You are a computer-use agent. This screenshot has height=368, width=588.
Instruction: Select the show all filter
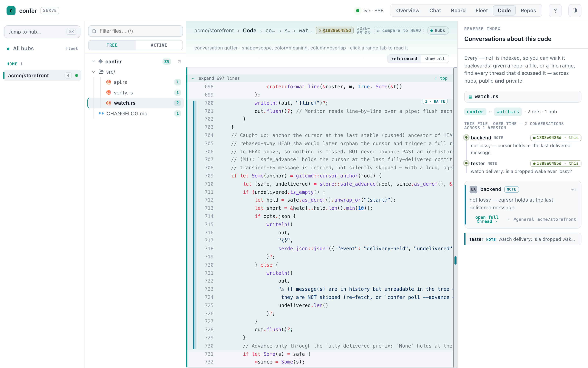[x=434, y=59]
